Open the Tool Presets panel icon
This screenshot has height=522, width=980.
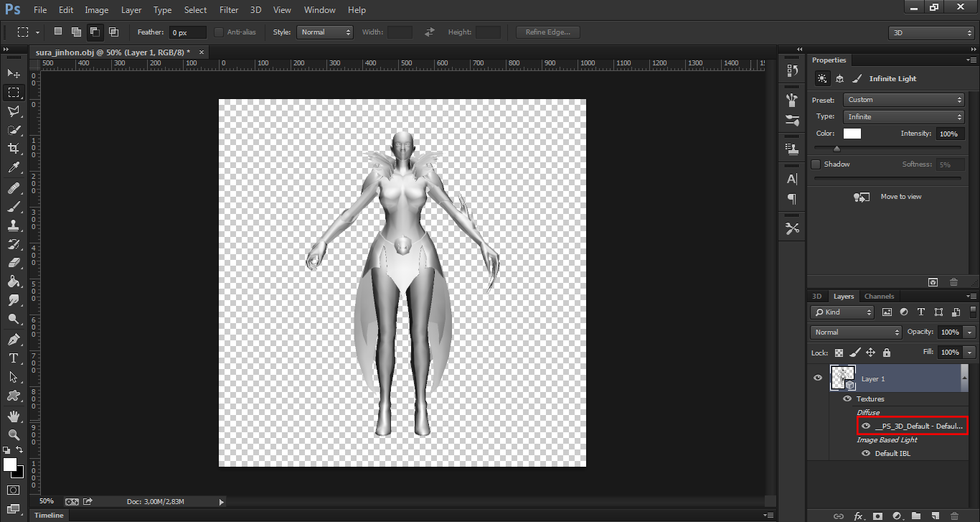792,228
